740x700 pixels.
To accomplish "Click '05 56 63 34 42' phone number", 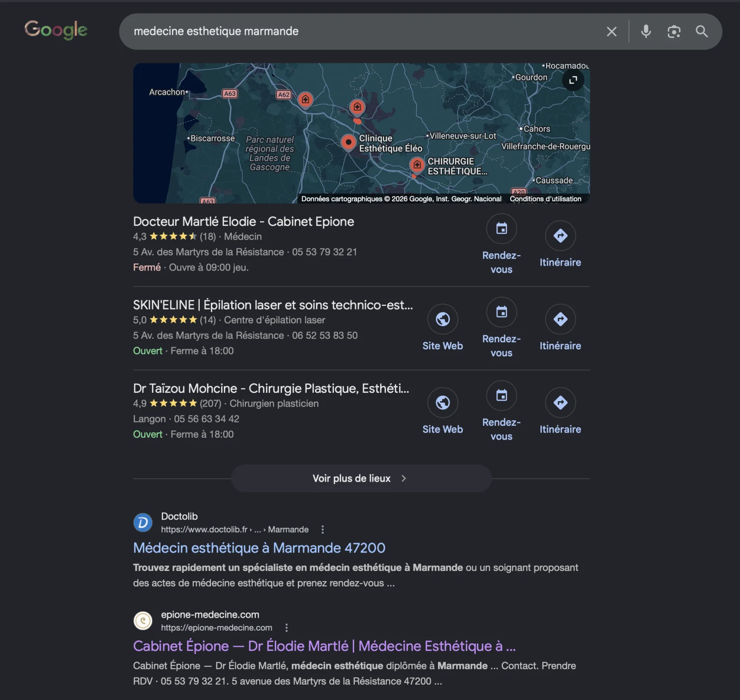I will (x=206, y=419).
